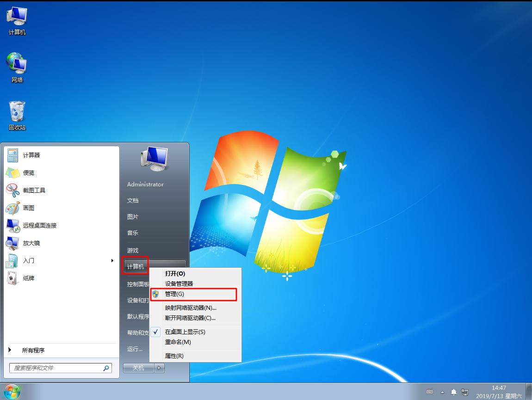Image resolution: width=532 pixels, height=400 pixels.
Task: Select Device Manager (设备管理器) in context menu
Action: click(179, 284)
